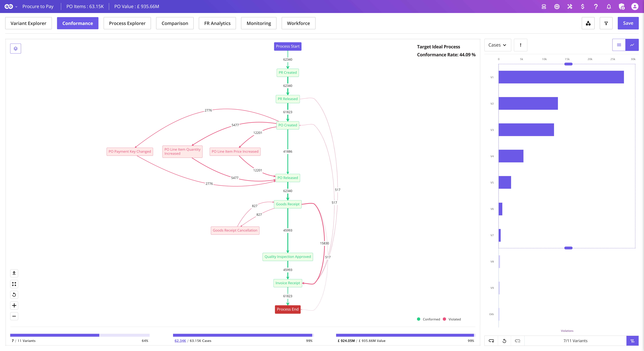Select PO Line Item Price Increased node
The image size is (644, 351).
click(235, 152)
